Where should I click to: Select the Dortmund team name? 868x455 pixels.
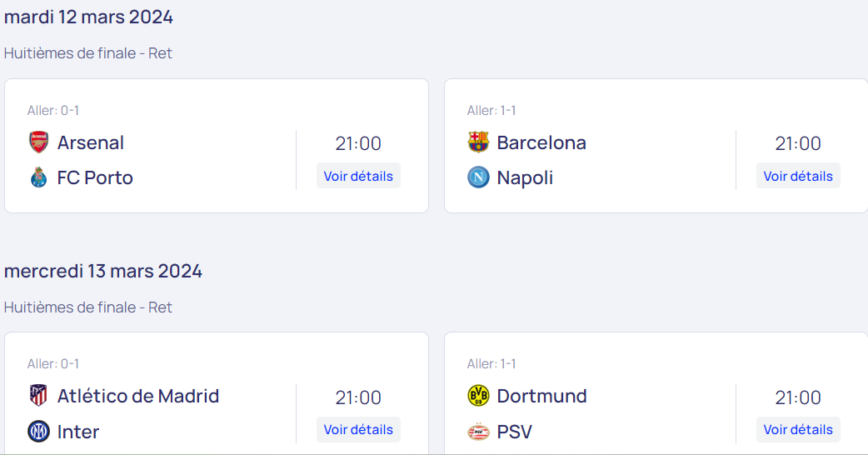541,397
